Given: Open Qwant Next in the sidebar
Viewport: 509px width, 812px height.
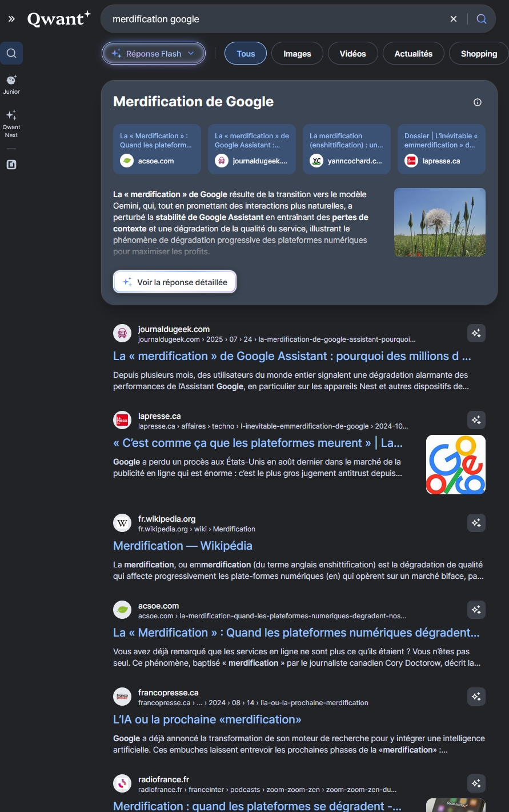Looking at the screenshot, I should (x=11, y=123).
